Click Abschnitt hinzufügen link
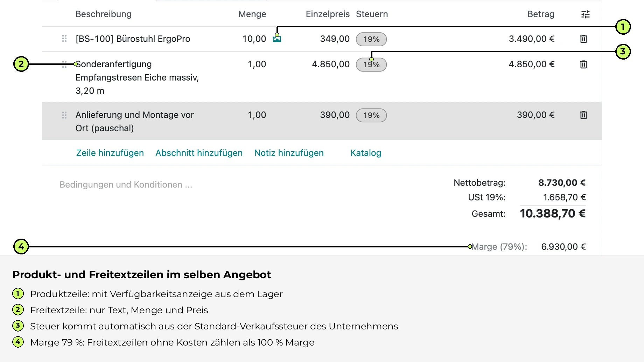 point(199,153)
